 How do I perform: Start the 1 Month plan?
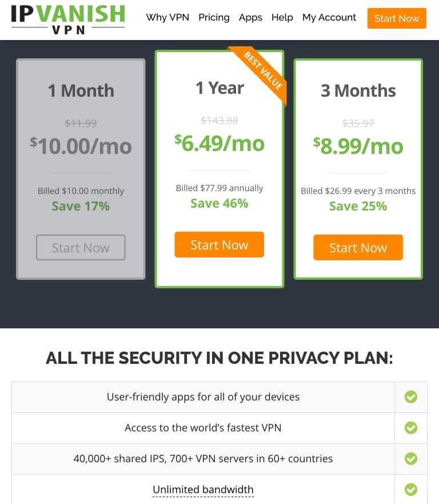point(81,248)
